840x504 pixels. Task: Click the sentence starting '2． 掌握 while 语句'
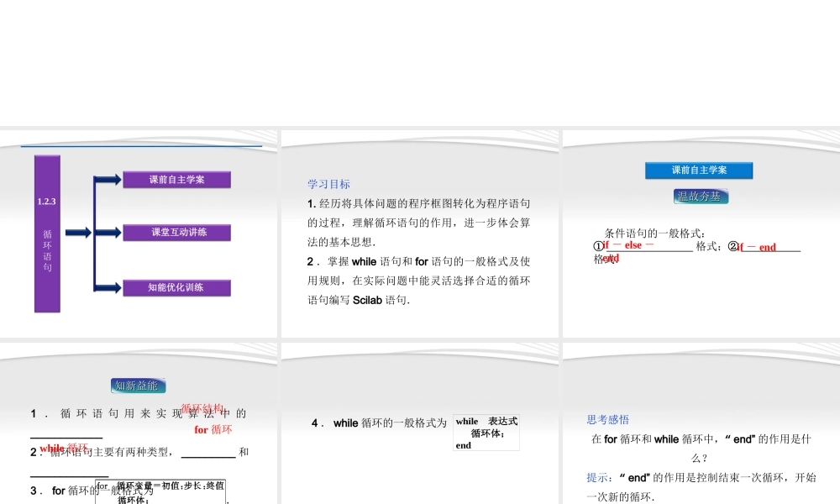419,281
